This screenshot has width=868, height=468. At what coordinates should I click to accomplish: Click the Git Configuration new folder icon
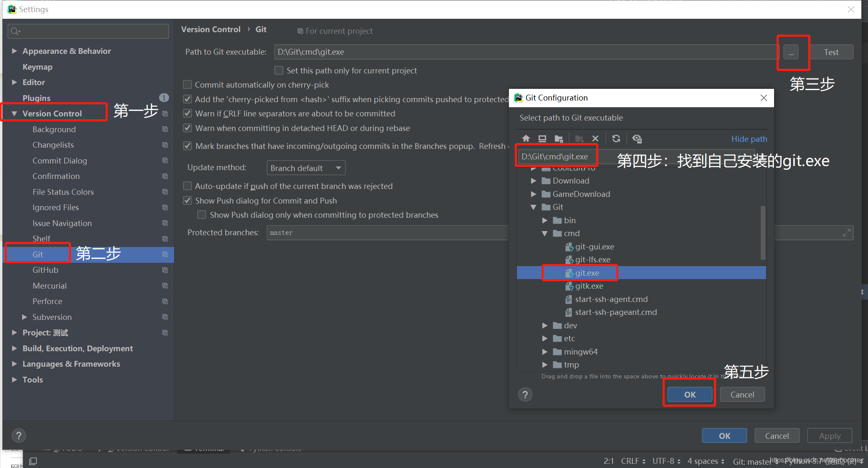pyautogui.click(x=580, y=139)
